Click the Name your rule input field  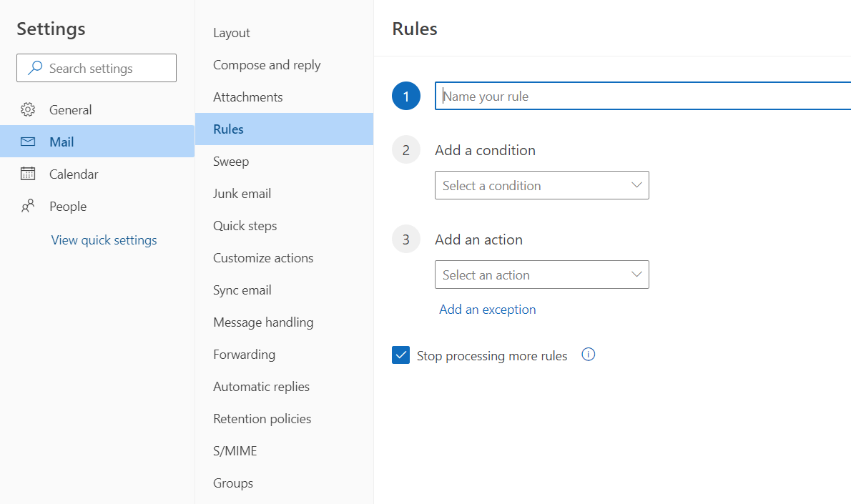coord(572,95)
